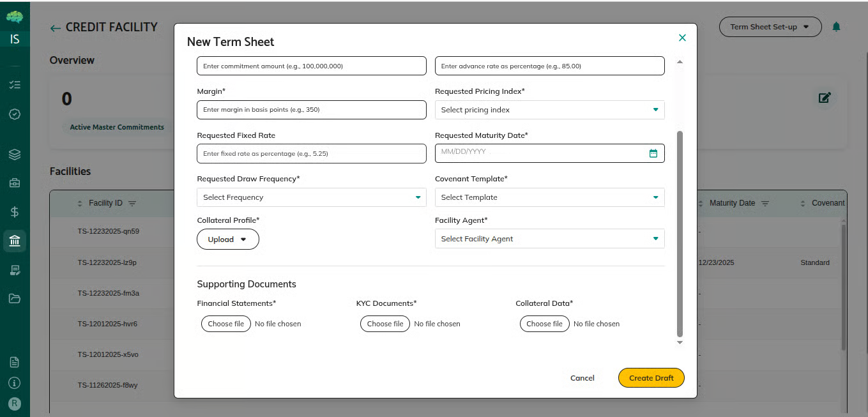This screenshot has height=417, width=868.
Task: Expand the Covenant Template dropdown
Action: click(x=549, y=197)
